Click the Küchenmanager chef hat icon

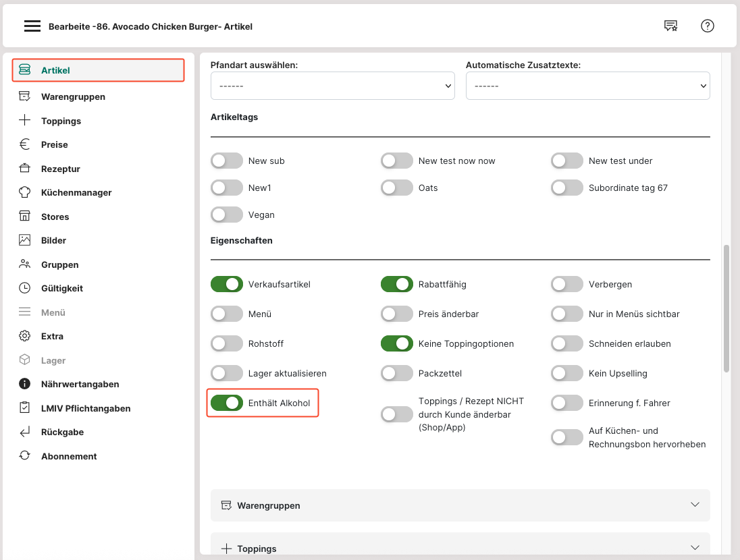tap(25, 192)
